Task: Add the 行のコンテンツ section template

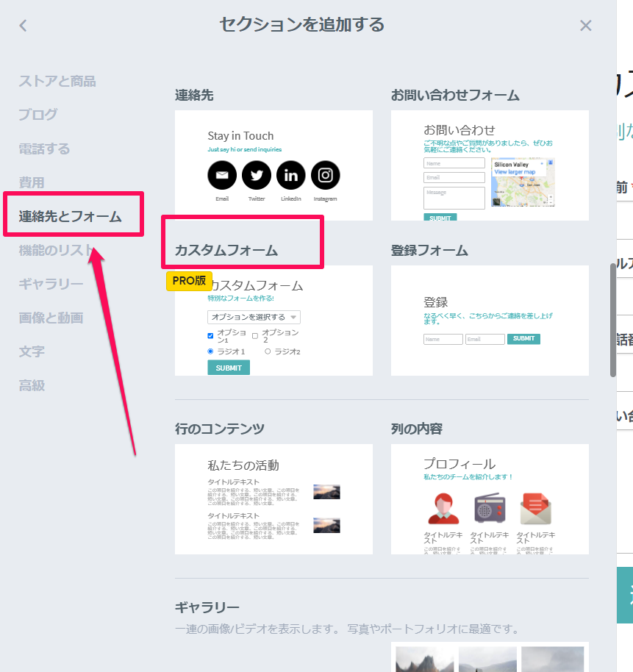Action: coord(273,499)
